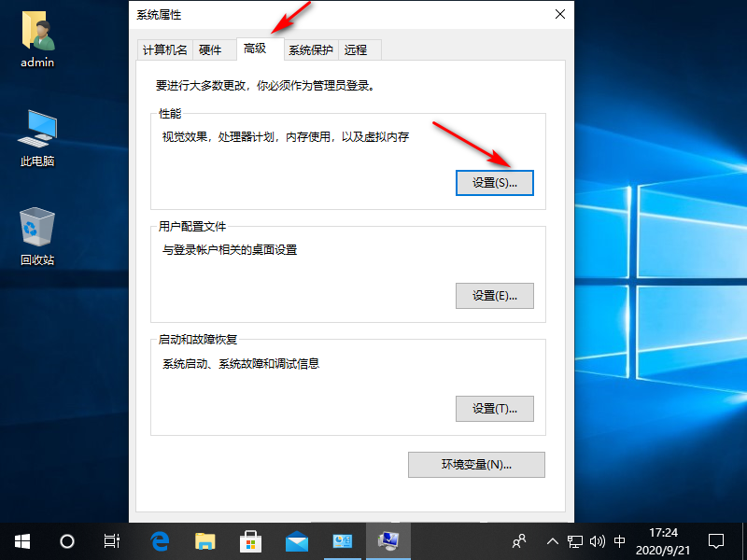Open the admin folder desktop icon

coord(37,40)
